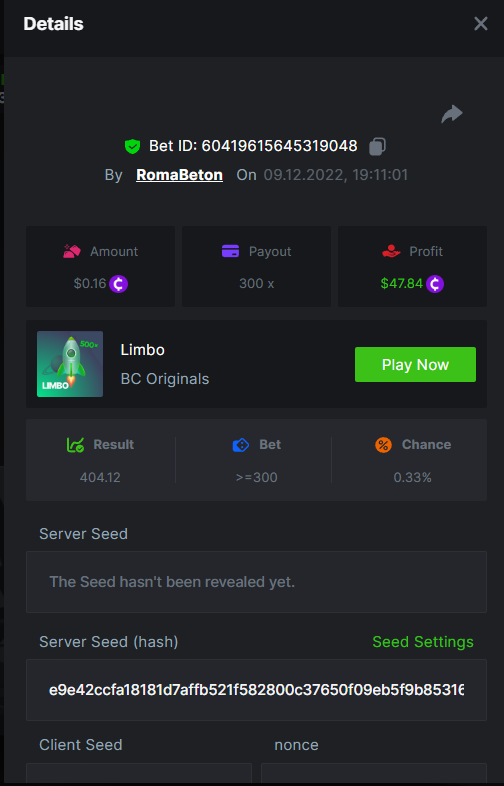Click the green Result chart icon

pyautogui.click(x=76, y=445)
